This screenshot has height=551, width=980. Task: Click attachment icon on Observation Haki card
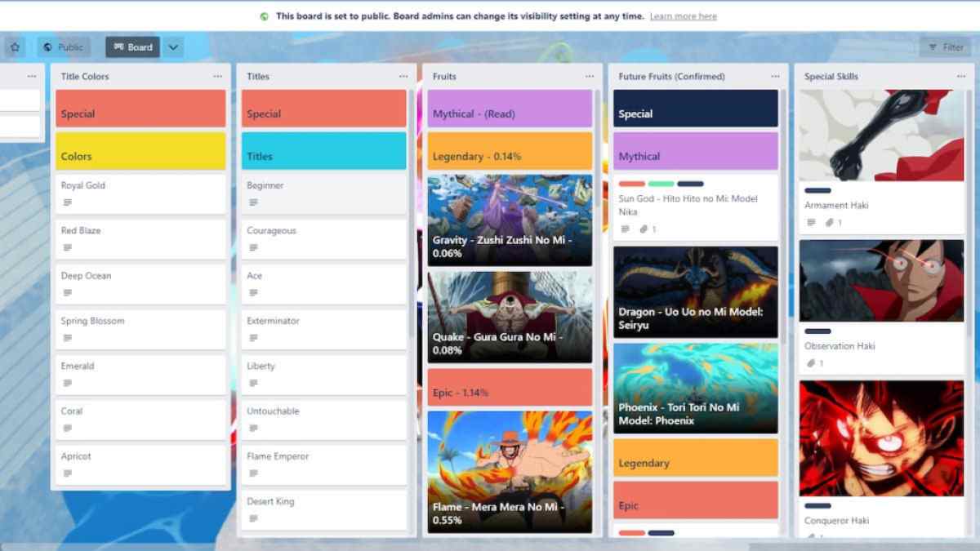point(811,363)
